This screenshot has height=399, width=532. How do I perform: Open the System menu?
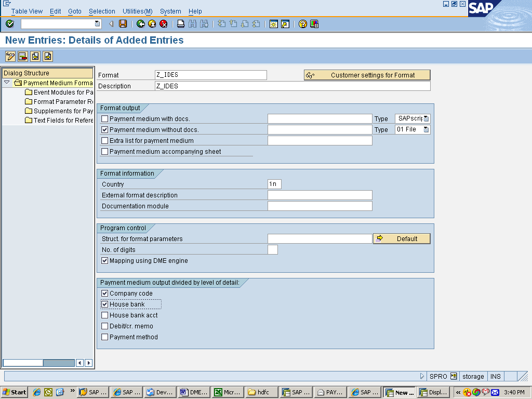click(170, 11)
